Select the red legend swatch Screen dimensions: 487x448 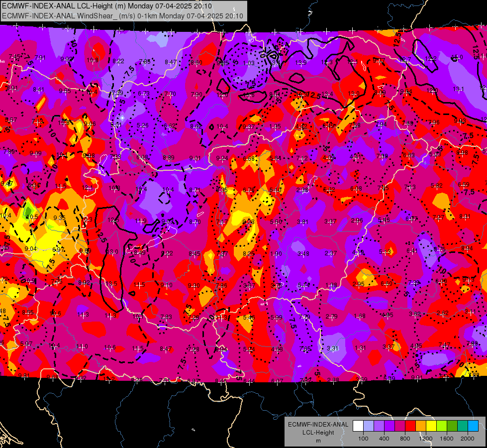click(x=410, y=426)
